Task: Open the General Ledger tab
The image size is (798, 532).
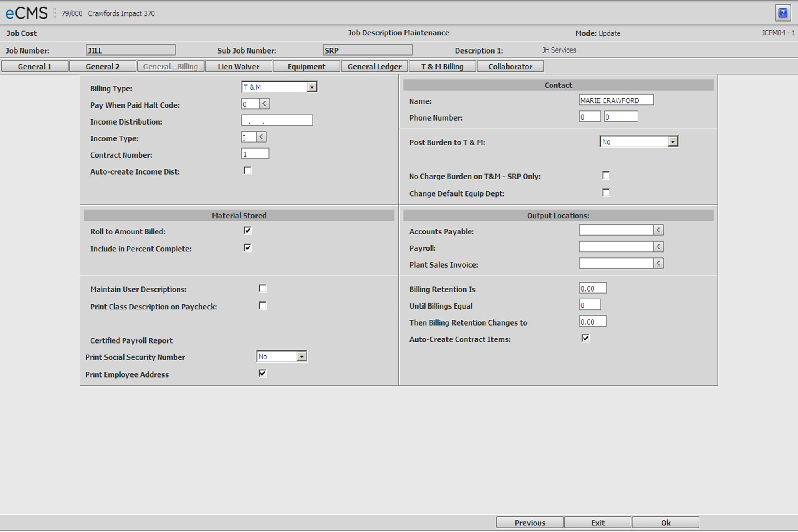Action: click(x=374, y=66)
